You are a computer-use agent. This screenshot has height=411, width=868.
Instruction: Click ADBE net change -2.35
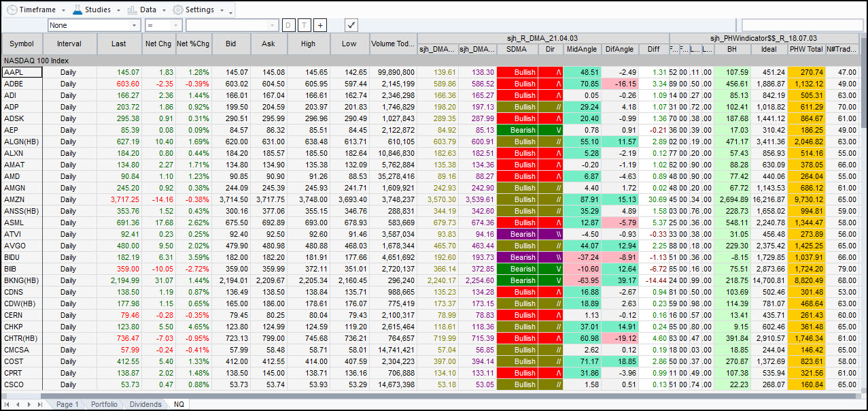tap(159, 84)
